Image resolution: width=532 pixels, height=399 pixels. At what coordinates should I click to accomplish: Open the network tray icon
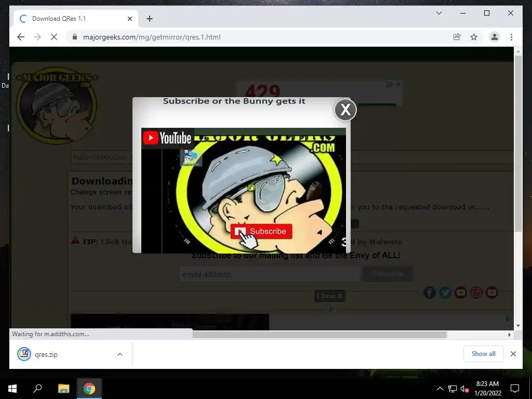453,389
